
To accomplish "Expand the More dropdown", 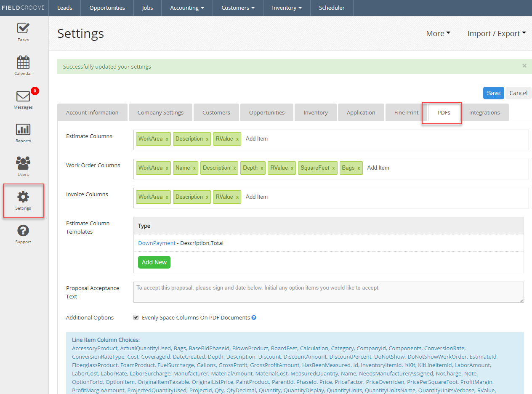I will tap(438, 34).
